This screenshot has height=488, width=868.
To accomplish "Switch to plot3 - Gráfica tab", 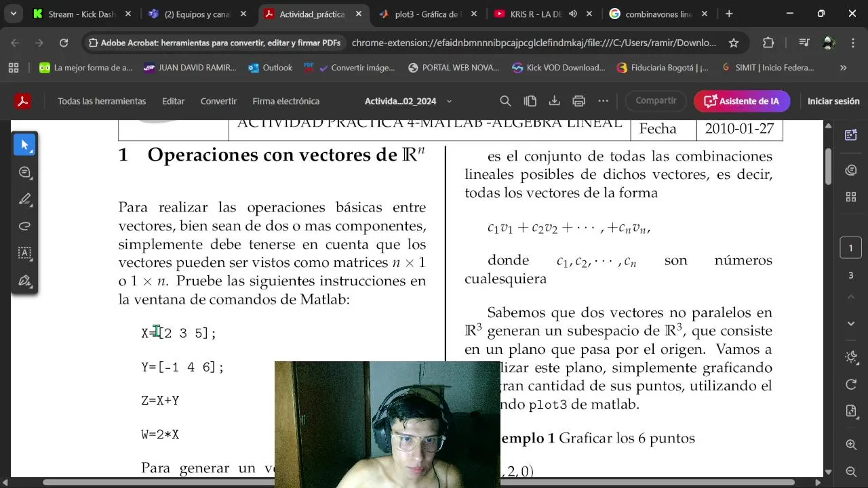I will coord(428,14).
